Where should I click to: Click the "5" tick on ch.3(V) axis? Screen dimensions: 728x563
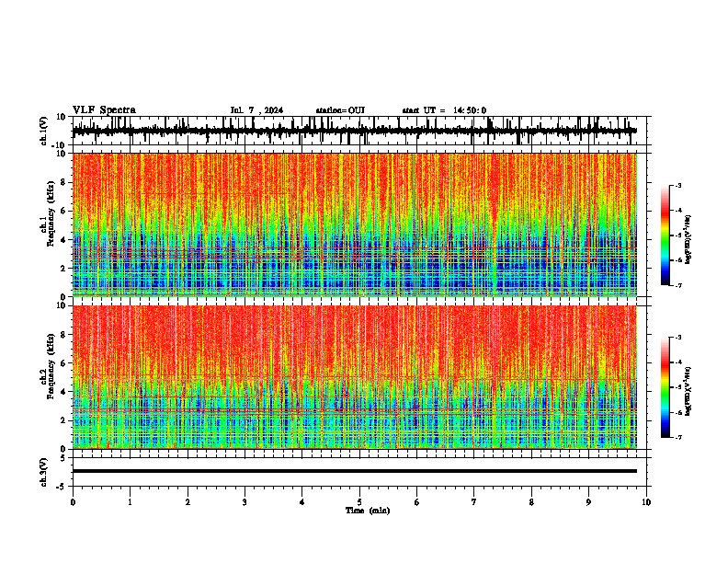(x=63, y=457)
